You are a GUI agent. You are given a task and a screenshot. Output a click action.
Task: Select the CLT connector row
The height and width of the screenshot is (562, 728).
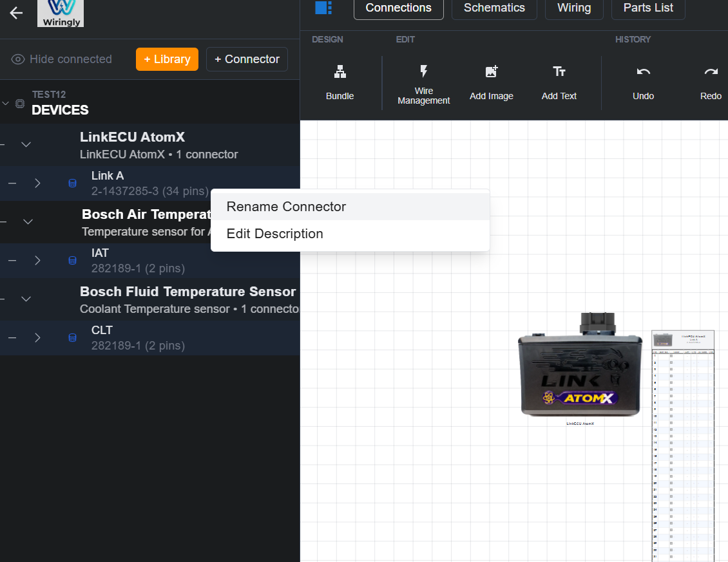click(x=150, y=337)
